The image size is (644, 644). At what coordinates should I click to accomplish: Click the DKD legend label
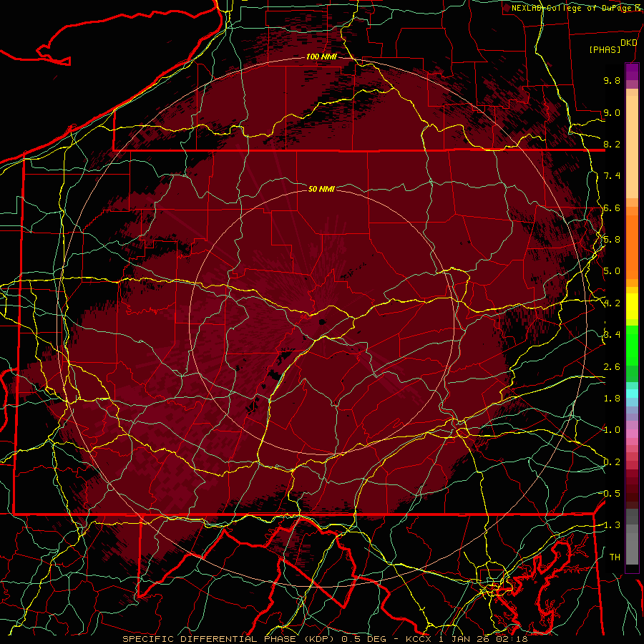pyautogui.click(x=629, y=43)
